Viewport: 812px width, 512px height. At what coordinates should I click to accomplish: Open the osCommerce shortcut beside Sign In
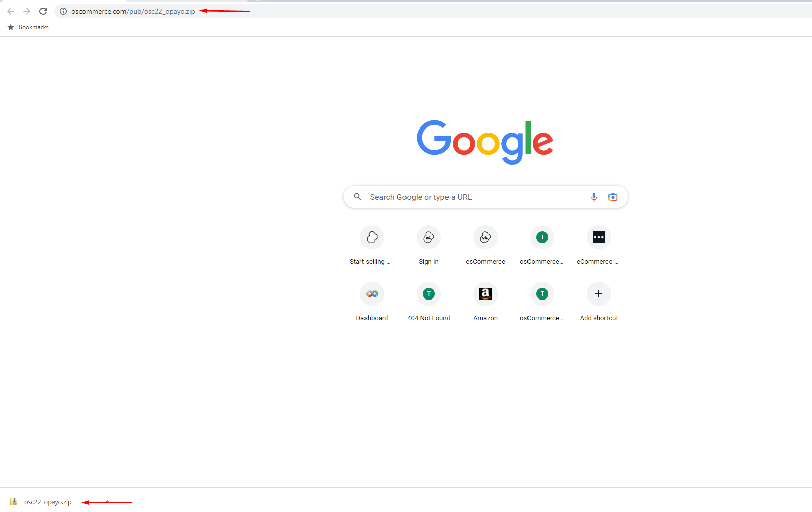click(x=485, y=245)
